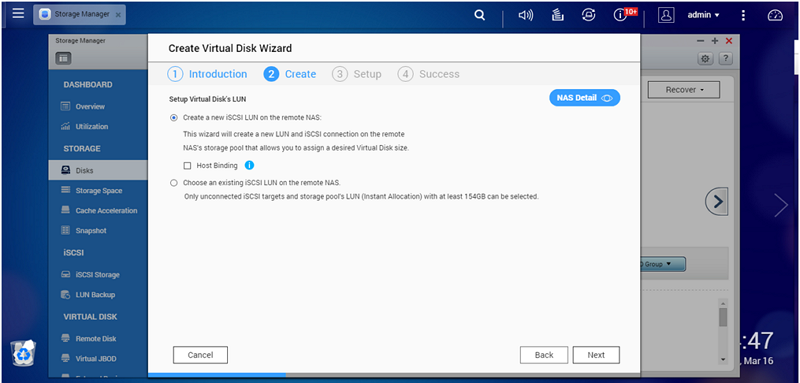Image resolution: width=800 pixels, height=383 pixels.
Task: Select Disks in the sidebar
Action: pyautogui.click(x=98, y=170)
